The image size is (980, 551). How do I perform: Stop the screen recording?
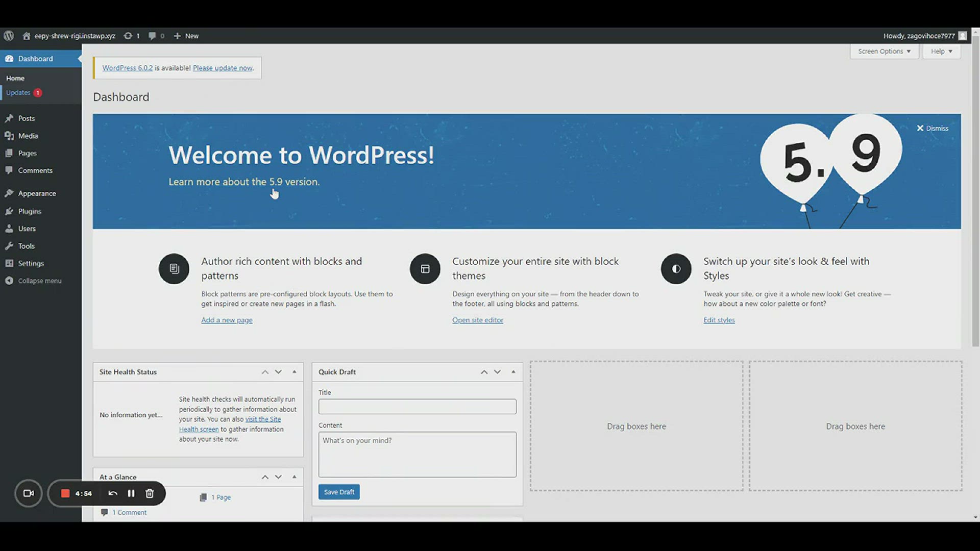coord(65,493)
